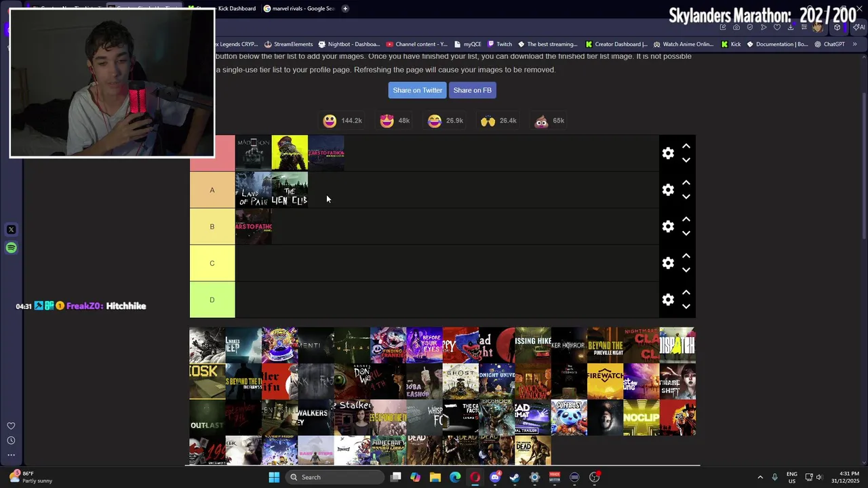Open the ChatGPT bookmark

point(829,44)
